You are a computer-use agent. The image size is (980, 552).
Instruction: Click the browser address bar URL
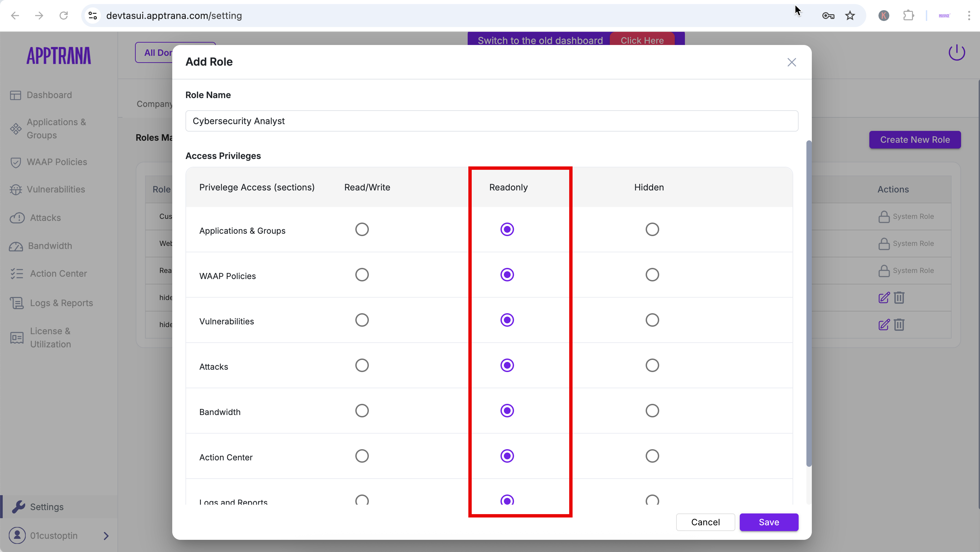click(174, 16)
